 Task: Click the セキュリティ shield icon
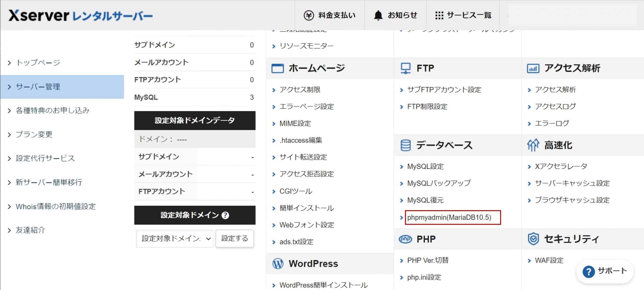(533, 239)
